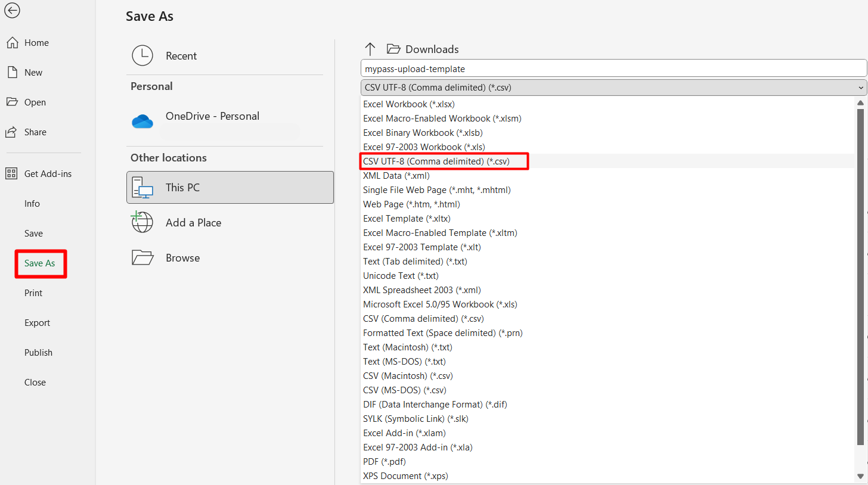
Task: Open the Publish page
Action: point(38,353)
